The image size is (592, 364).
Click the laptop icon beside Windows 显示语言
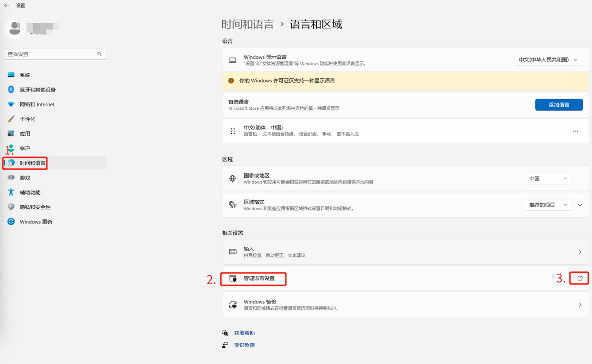[233, 60]
